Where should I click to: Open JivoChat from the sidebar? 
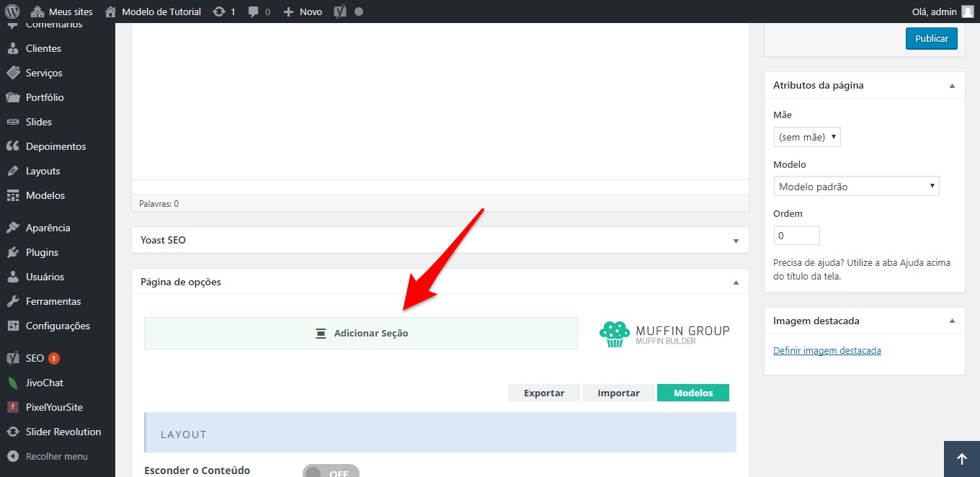[x=44, y=383]
